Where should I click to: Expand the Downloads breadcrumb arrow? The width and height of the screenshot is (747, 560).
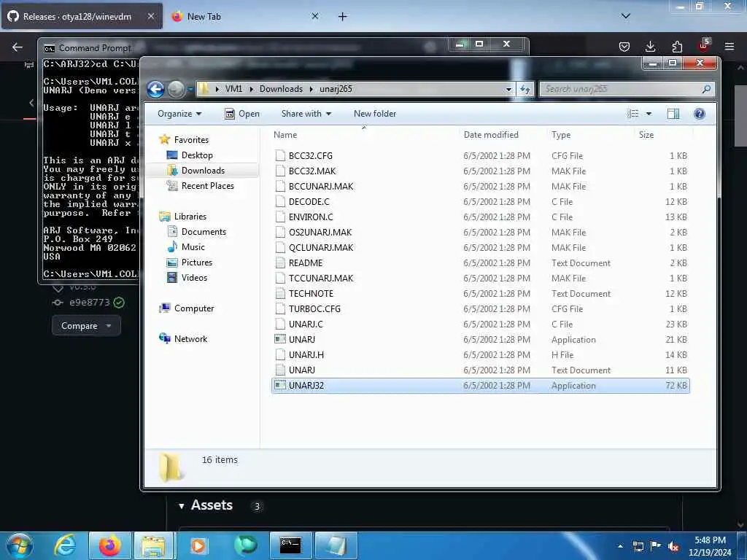tap(311, 89)
